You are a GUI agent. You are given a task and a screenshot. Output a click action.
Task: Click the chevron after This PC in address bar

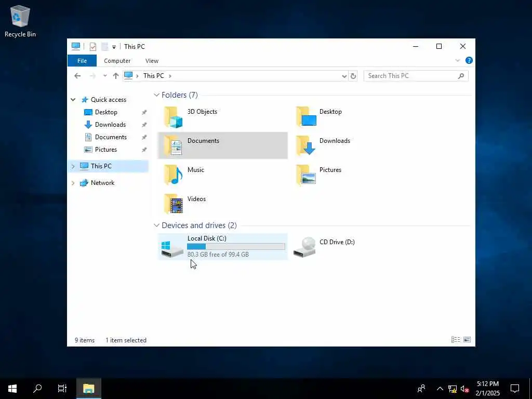tap(170, 76)
